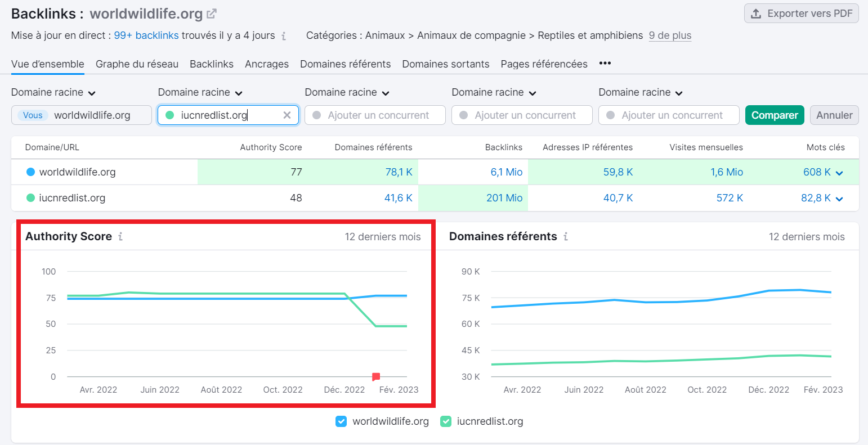This screenshot has height=445, width=868.
Task: Click an empty Ajouter un concurrent field
Action: click(375, 115)
